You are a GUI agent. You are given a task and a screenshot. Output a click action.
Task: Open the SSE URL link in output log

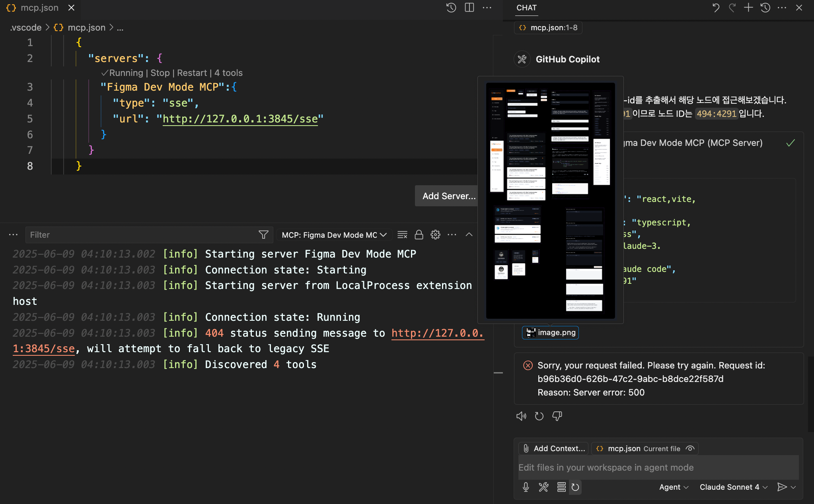tap(438, 333)
